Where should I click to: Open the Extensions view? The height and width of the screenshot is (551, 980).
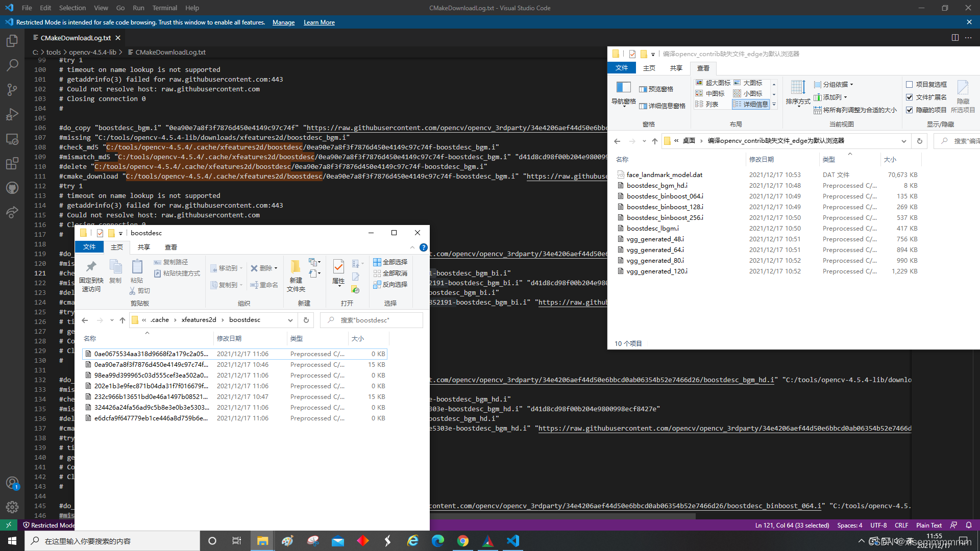coord(12,163)
